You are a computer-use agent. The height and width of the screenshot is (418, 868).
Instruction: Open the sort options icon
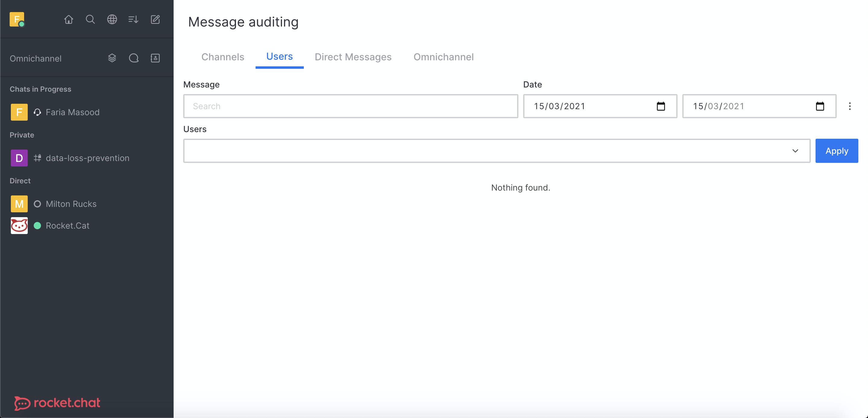(x=134, y=20)
